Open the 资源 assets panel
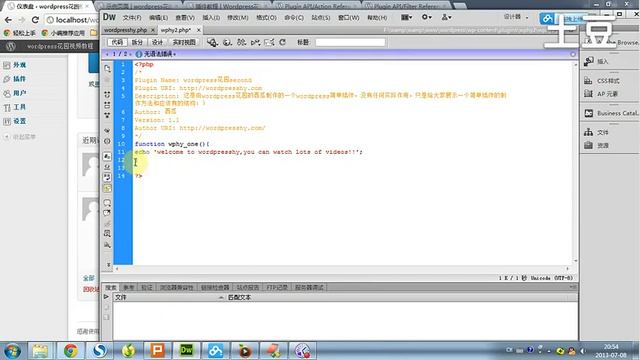 coord(597,145)
